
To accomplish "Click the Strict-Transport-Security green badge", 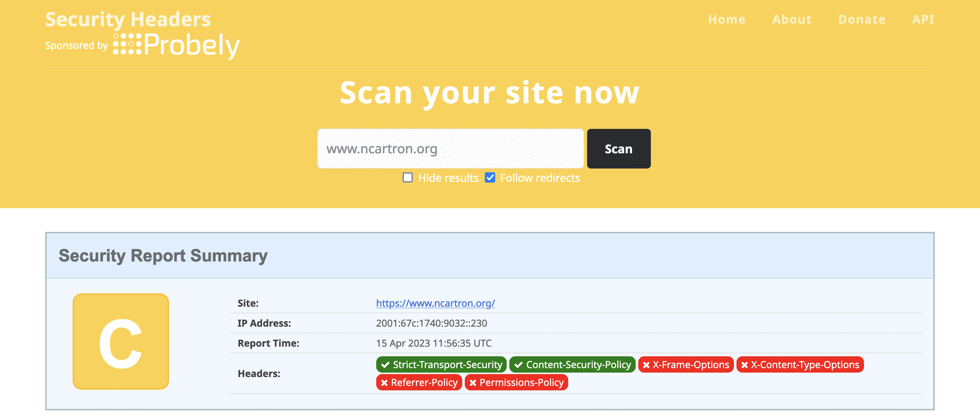I will [x=441, y=364].
